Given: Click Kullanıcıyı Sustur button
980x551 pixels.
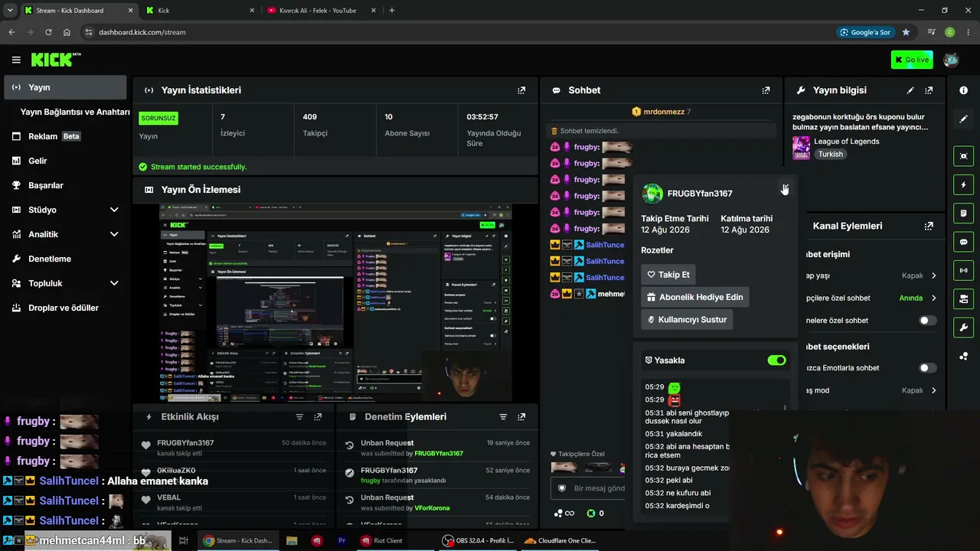Looking at the screenshot, I should point(687,319).
